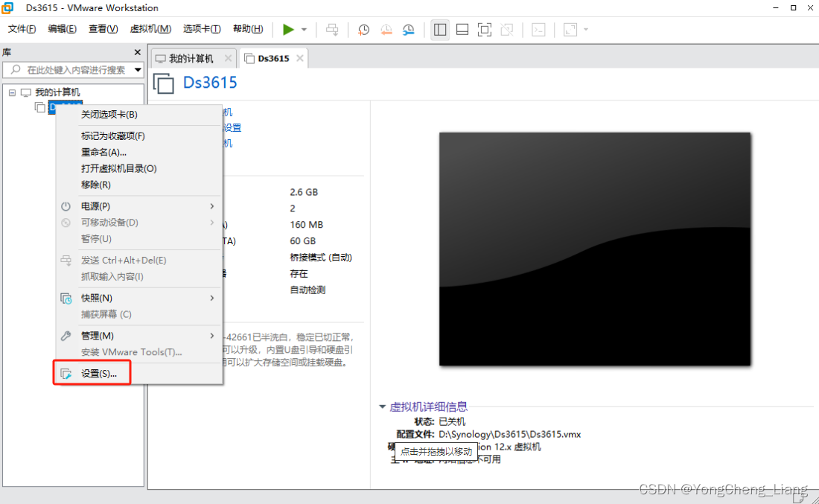819x504 pixels.
Task: Switch to the Ds3615 tab
Action: tap(274, 59)
